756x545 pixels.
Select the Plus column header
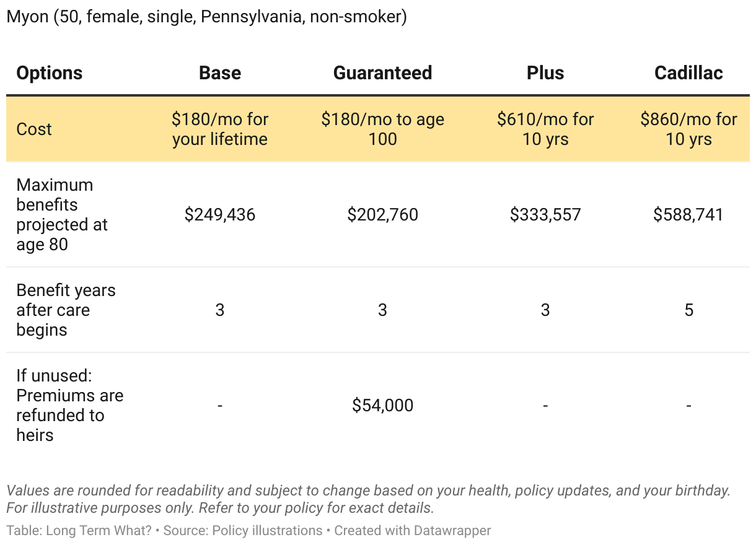[545, 73]
